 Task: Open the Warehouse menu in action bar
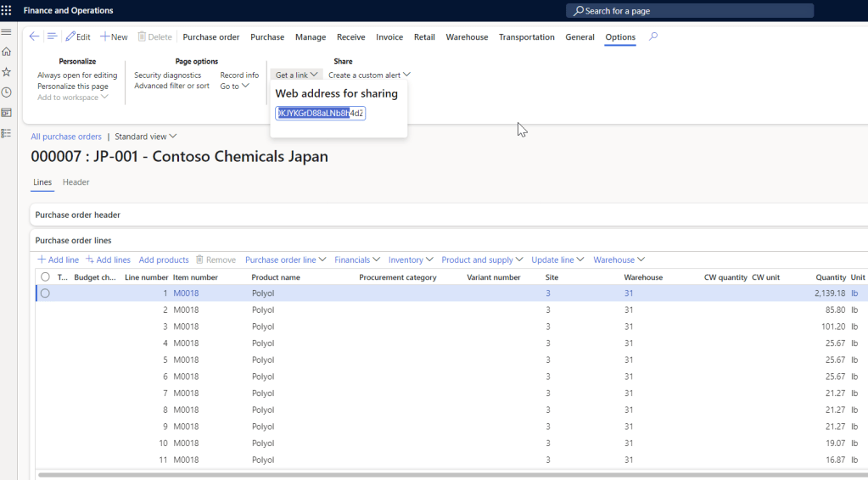coord(467,37)
